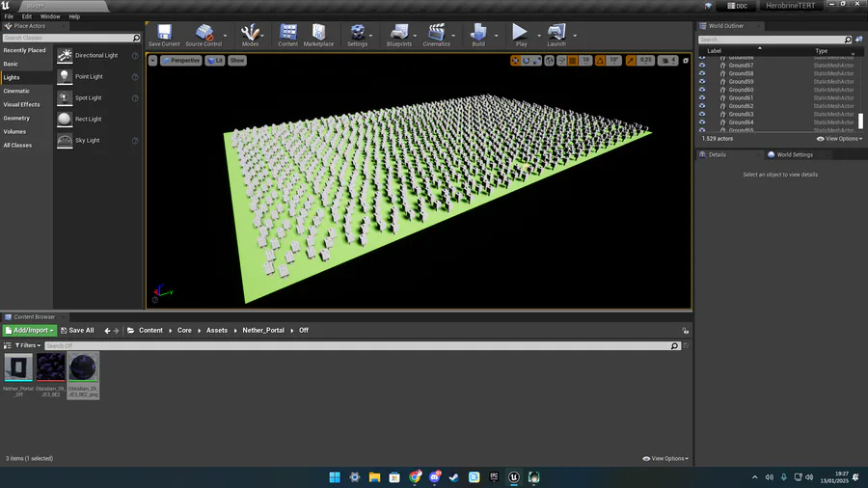
Task: Open camera speed 4 dropdown
Action: [667, 61]
